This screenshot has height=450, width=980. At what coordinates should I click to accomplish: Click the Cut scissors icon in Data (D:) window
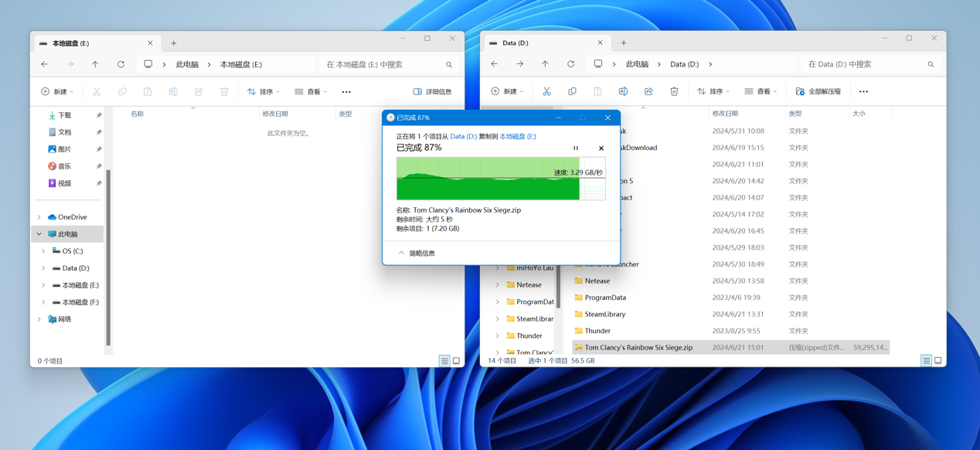pyautogui.click(x=546, y=91)
